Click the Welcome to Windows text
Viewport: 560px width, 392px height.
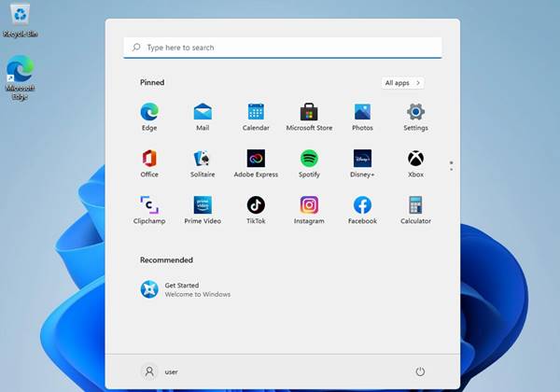[x=198, y=295]
